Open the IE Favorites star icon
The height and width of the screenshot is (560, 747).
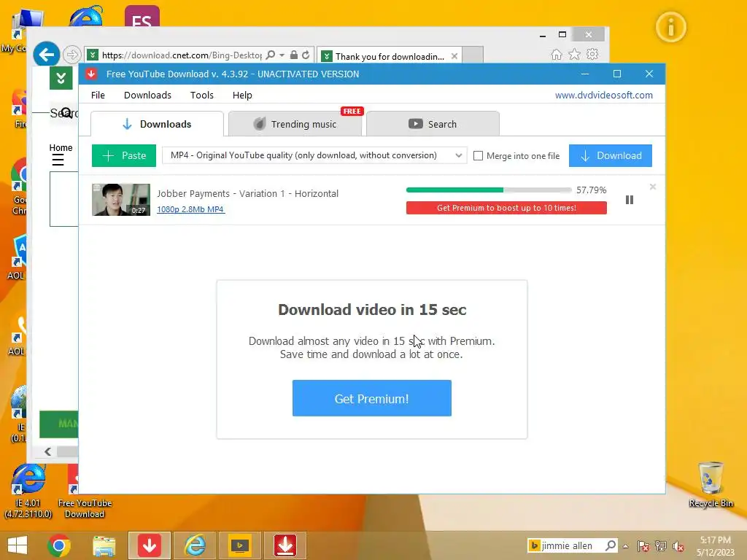(x=575, y=54)
